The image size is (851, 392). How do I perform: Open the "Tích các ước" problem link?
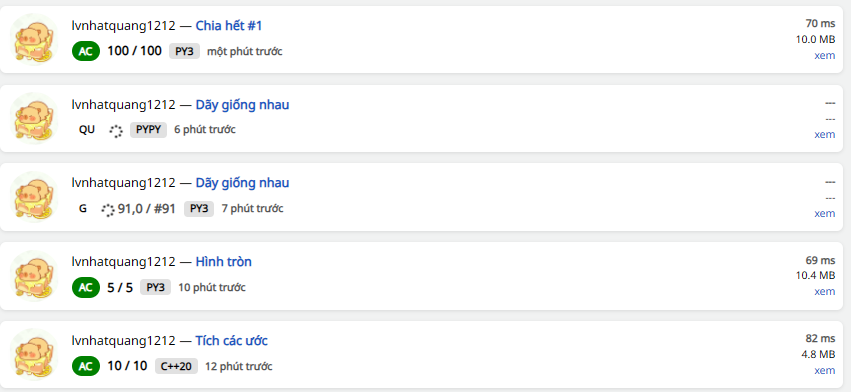pos(231,340)
